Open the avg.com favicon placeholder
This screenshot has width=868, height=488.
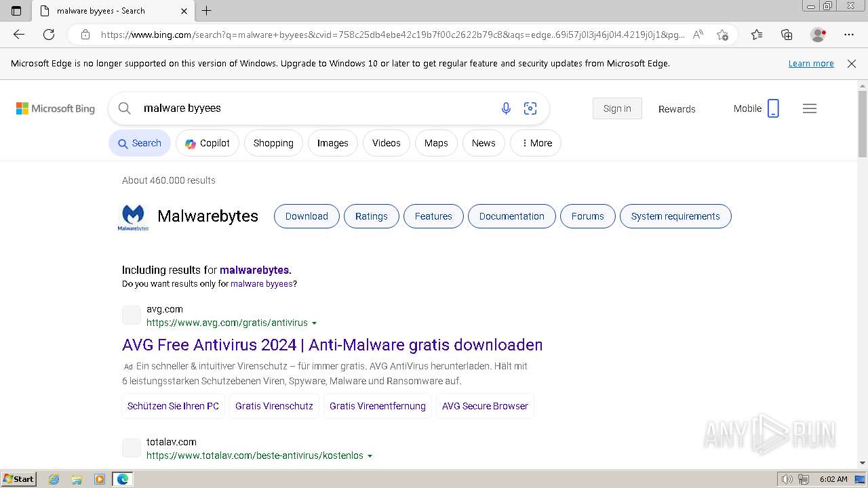[132, 315]
